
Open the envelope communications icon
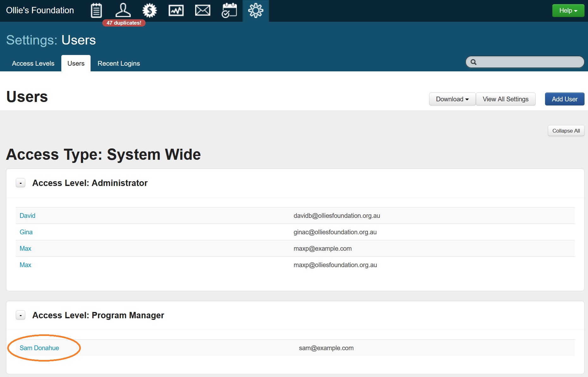(202, 11)
